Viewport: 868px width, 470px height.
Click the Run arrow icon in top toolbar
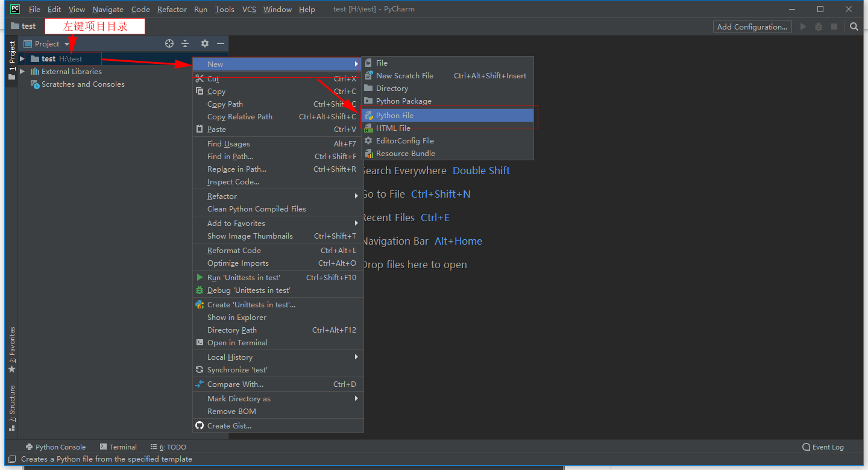(x=803, y=27)
